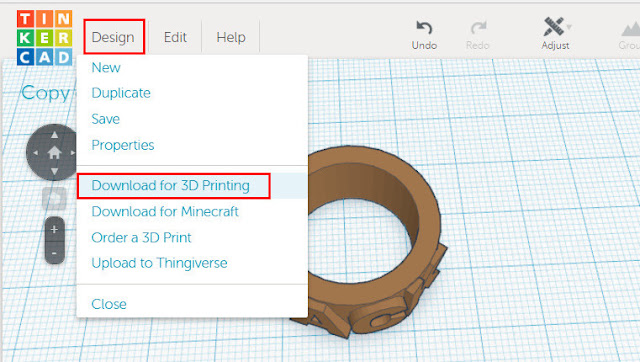640x362 pixels.
Task: Rotate view up with top arrow
Action: 54,135
